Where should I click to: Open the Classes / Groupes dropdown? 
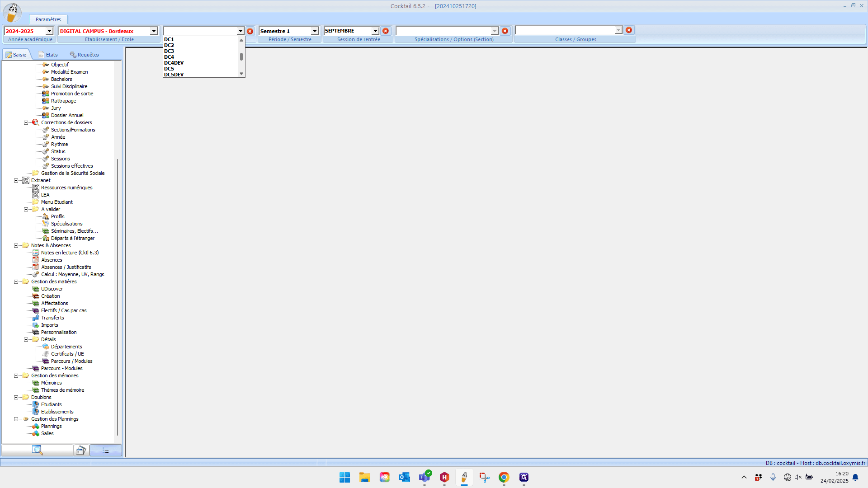click(618, 30)
